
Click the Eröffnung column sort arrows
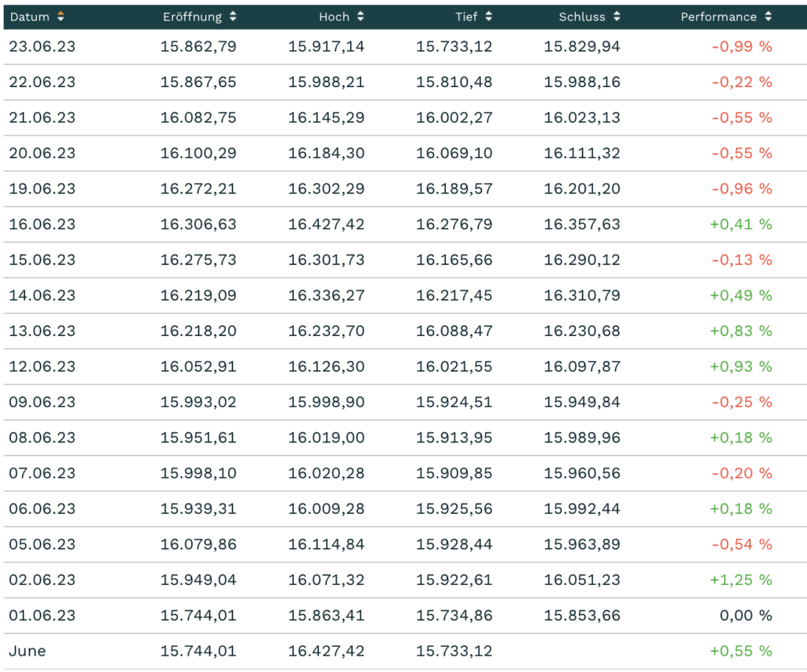tap(233, 16)
